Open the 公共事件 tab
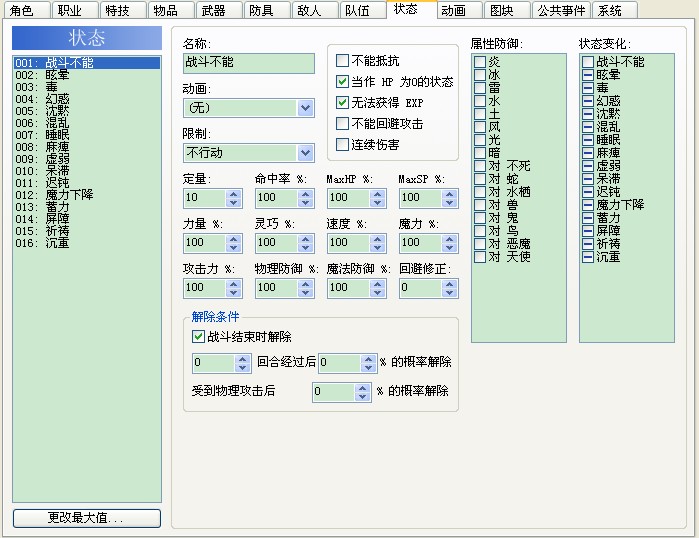 (561, 10)
